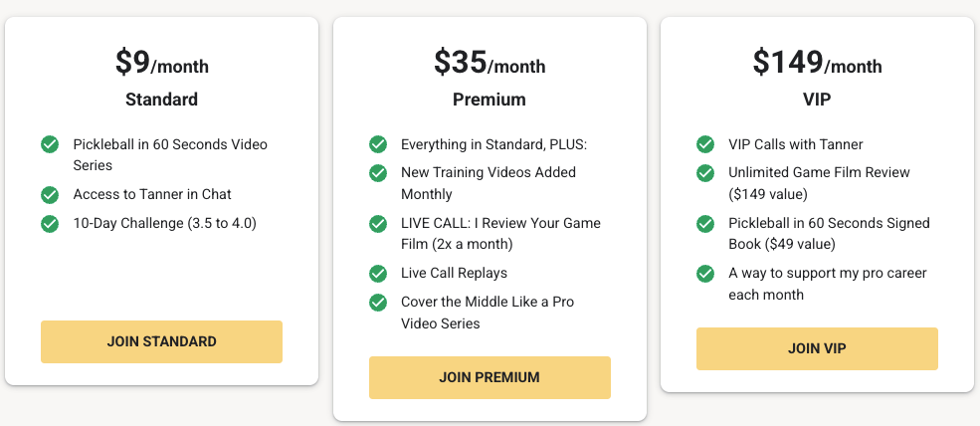Click checkmark icon beside Pickleball in 60 Seconds Video Series
Viewport: 980px width, 426px height.
50,144
